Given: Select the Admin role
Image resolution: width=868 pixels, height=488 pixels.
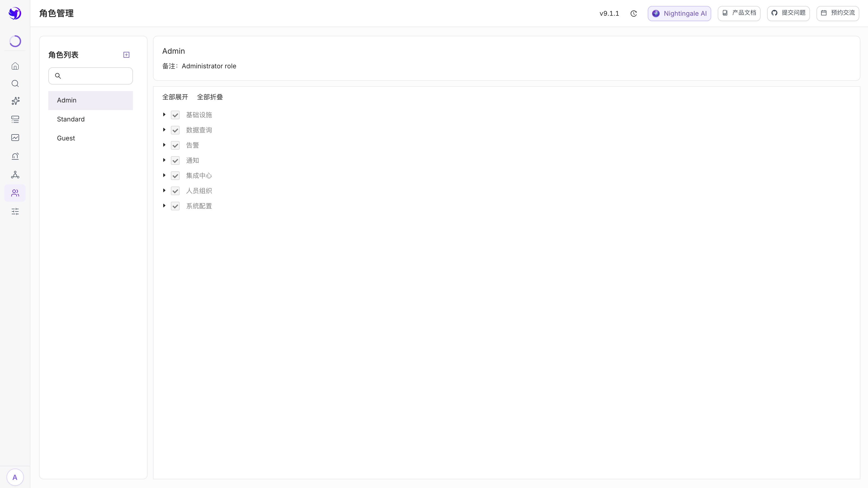Looking at the screenshot, I should (x=90, y=100).
